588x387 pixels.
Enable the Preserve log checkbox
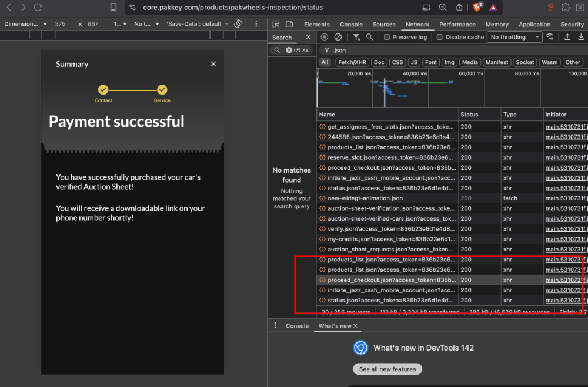(x=387, y=37)
